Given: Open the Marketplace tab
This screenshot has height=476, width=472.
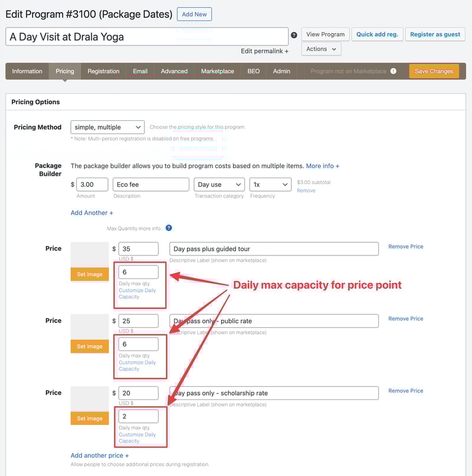Looking at the screenshot, I should pos(217,71).
